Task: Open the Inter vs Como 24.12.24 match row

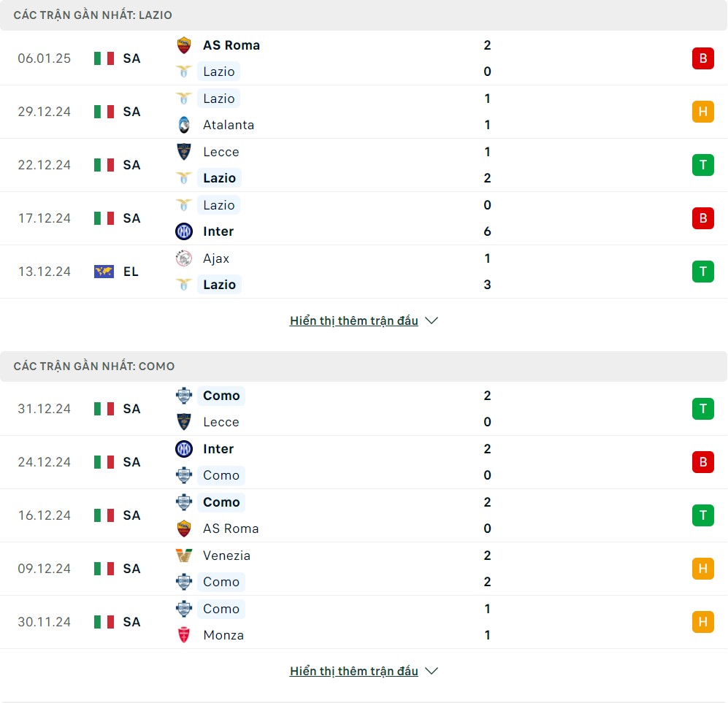Action: pyautogui.click(x=364, y=462)
